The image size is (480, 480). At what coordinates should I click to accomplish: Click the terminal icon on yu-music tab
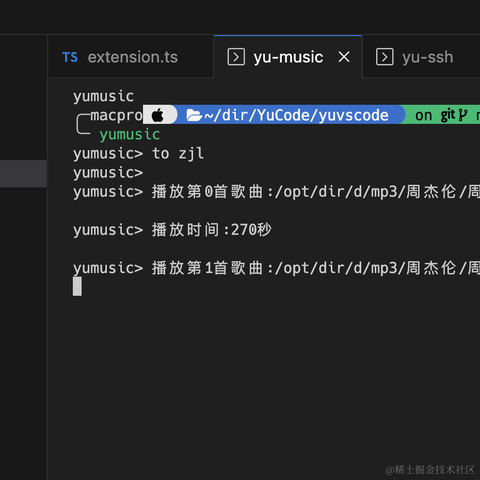coord(236,57)
